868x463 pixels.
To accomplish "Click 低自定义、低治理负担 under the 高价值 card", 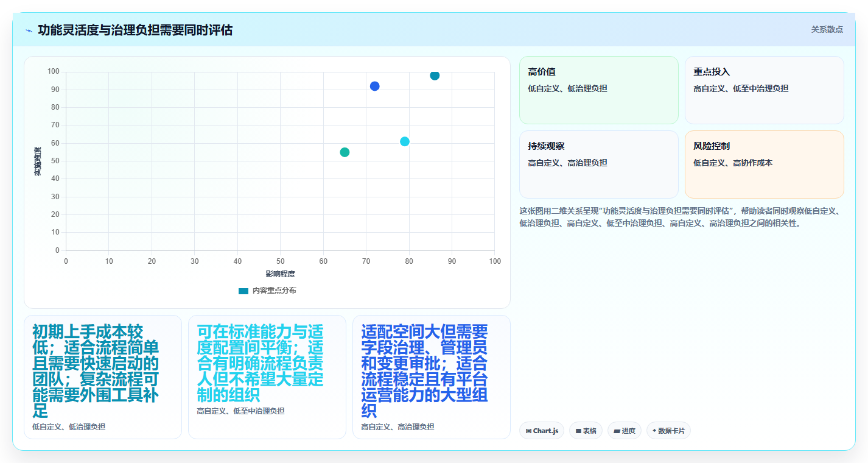I will click(567, 88).
